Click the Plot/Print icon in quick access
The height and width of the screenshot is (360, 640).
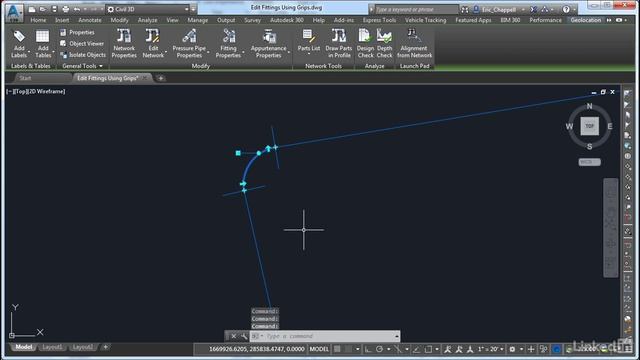click(x=65, y=9)
